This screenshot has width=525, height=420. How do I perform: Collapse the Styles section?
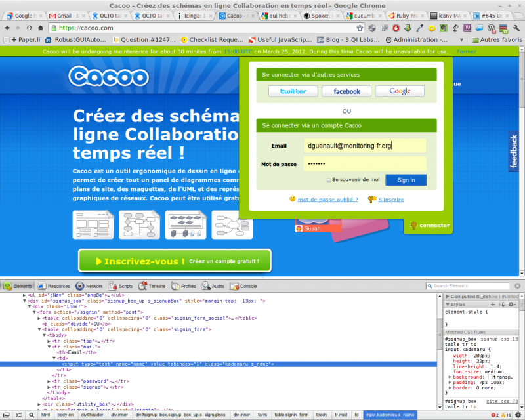tap(448, 304)
